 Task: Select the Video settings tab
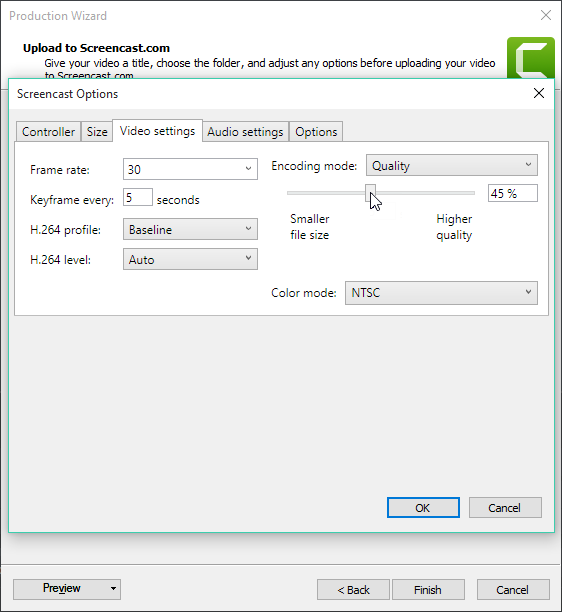[x=157, y=131]
